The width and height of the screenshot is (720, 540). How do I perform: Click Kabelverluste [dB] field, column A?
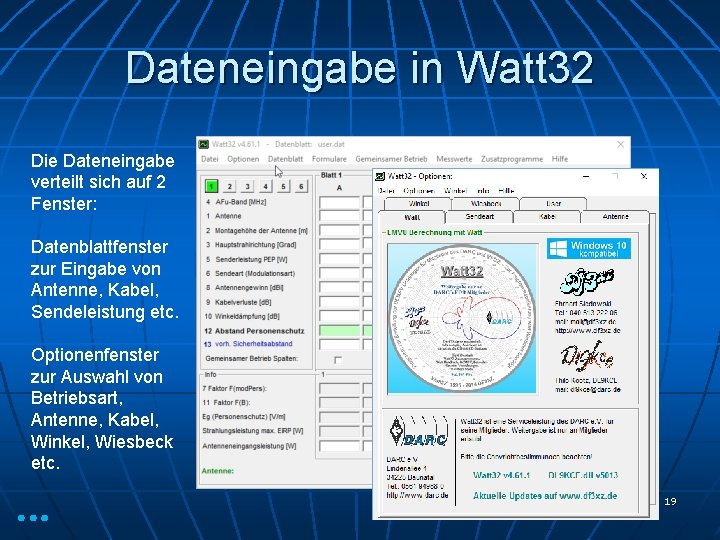click(x=339, y=302)
